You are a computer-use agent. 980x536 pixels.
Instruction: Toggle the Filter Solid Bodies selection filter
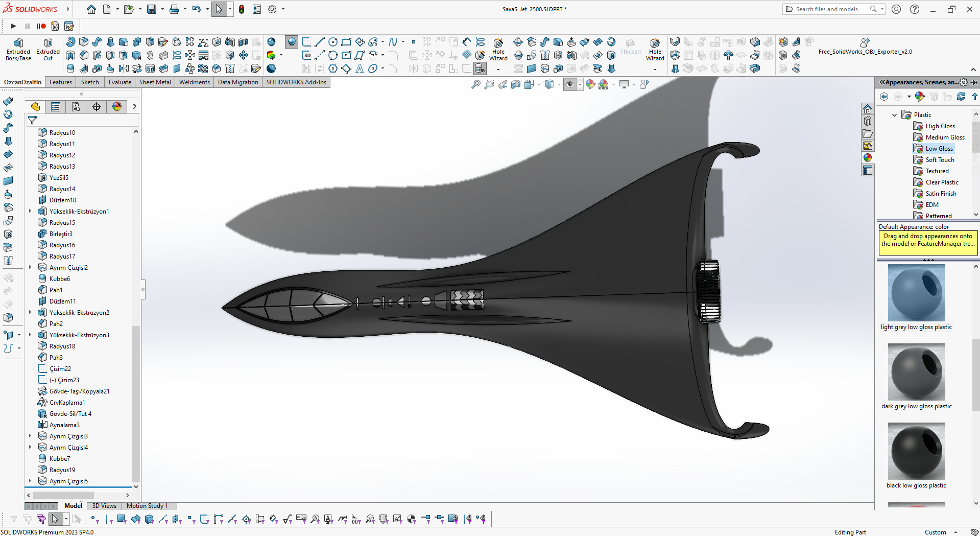pos(149,519)
